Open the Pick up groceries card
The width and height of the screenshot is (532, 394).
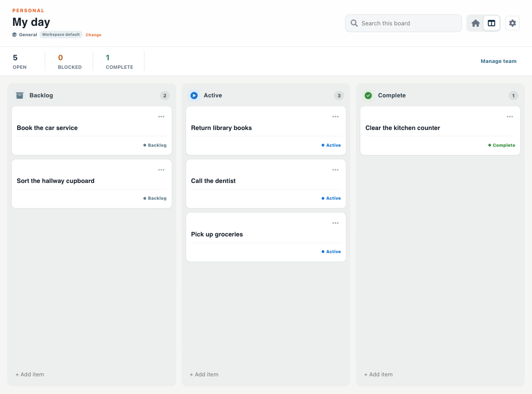coord(266,237)
